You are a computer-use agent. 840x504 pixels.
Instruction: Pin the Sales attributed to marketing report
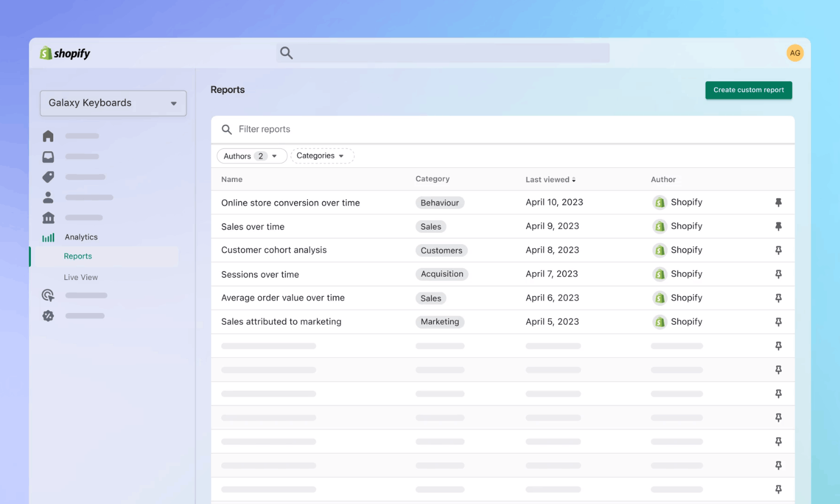point(778,322)
